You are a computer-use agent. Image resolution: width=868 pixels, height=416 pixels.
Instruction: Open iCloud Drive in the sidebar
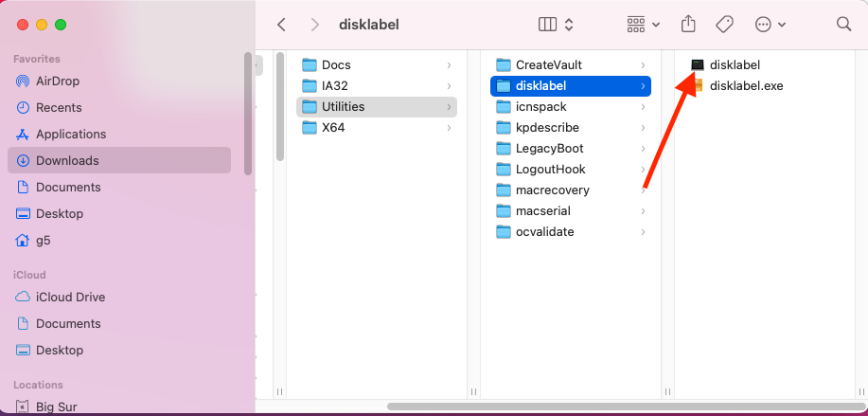coord(119,297)
